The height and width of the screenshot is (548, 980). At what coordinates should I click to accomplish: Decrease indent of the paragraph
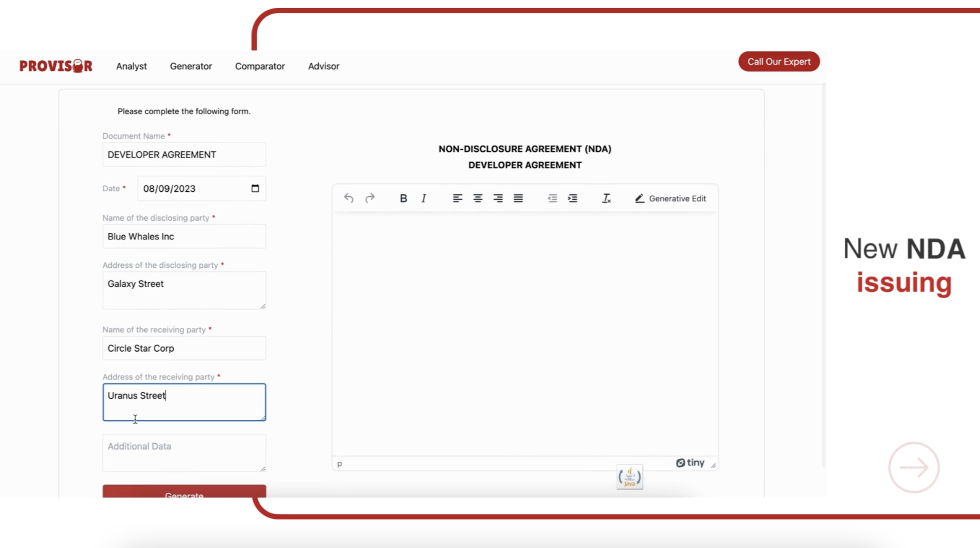click(x=552, y=198)
